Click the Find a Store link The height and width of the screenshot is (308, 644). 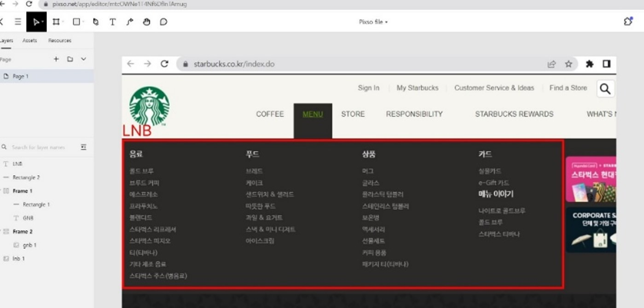point(568,88)
